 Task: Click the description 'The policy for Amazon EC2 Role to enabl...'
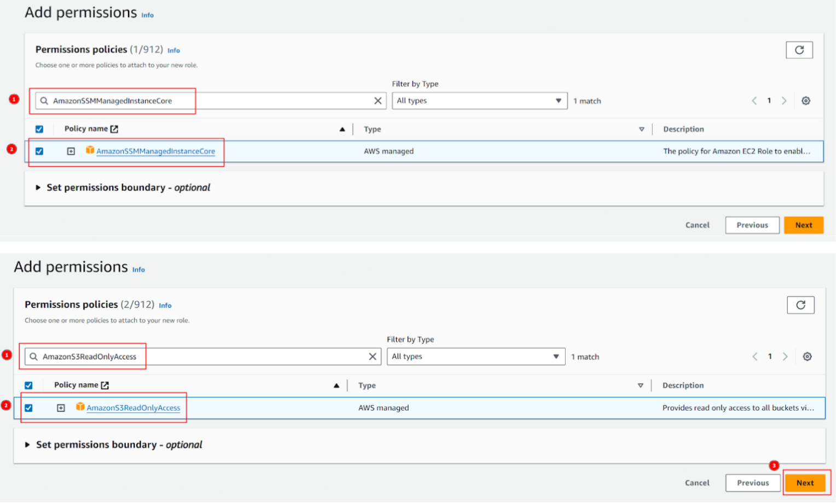pyautogui.click(x=737, y=151)
